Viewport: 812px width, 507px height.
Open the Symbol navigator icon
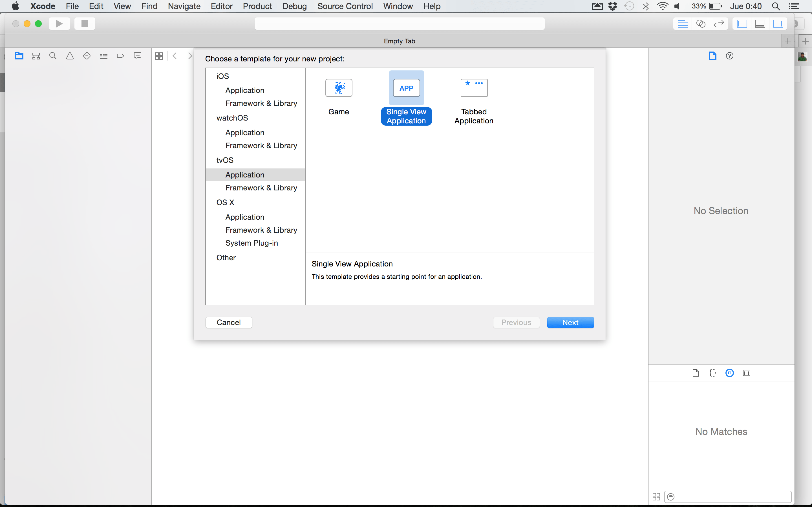click(x=36, y=56)
